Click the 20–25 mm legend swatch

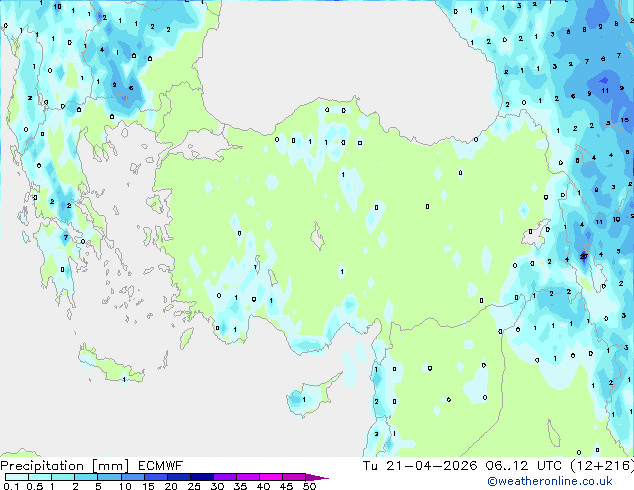pos(178,477)
